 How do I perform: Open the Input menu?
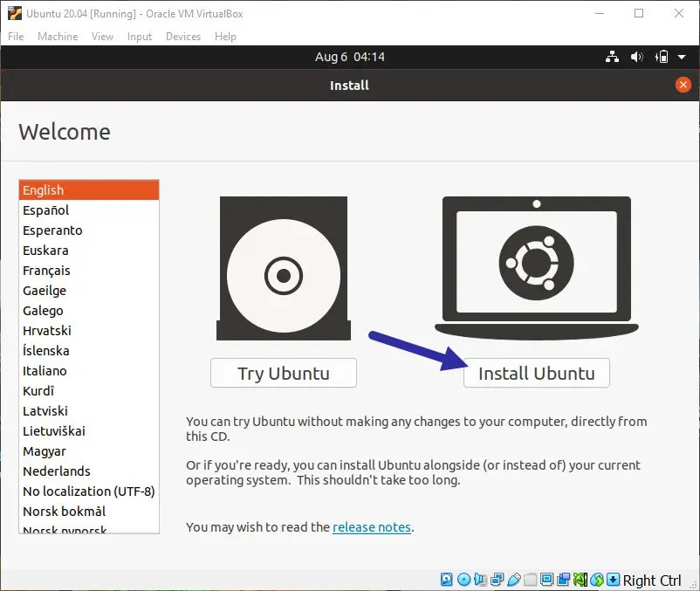coord(139,36)
